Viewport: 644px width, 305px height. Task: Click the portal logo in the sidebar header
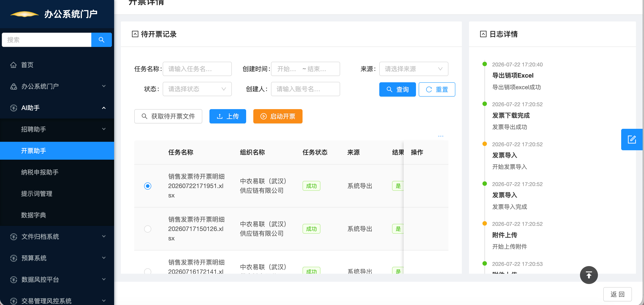(24, 14)
